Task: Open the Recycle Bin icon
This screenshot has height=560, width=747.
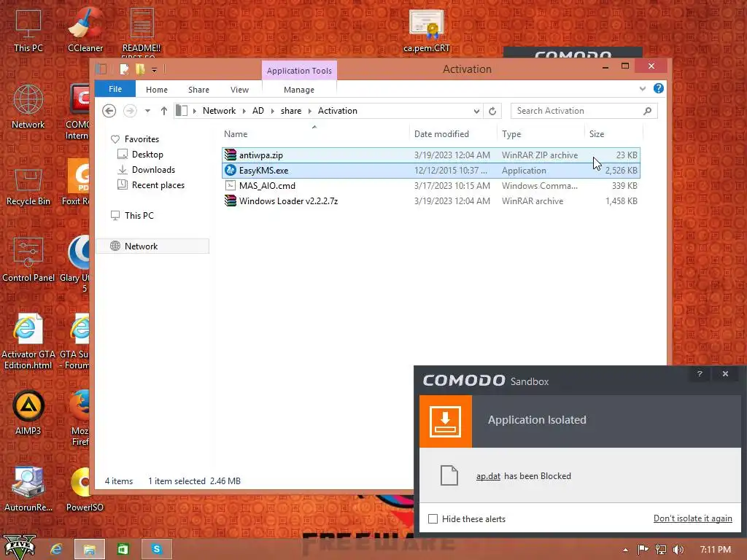Action: point(28,186)
